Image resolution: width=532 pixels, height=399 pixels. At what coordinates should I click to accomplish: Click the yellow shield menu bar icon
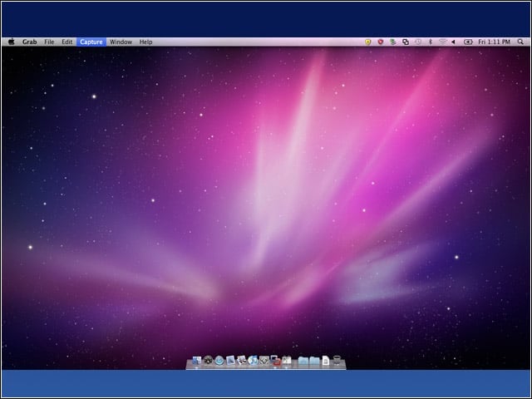point(368,42)
